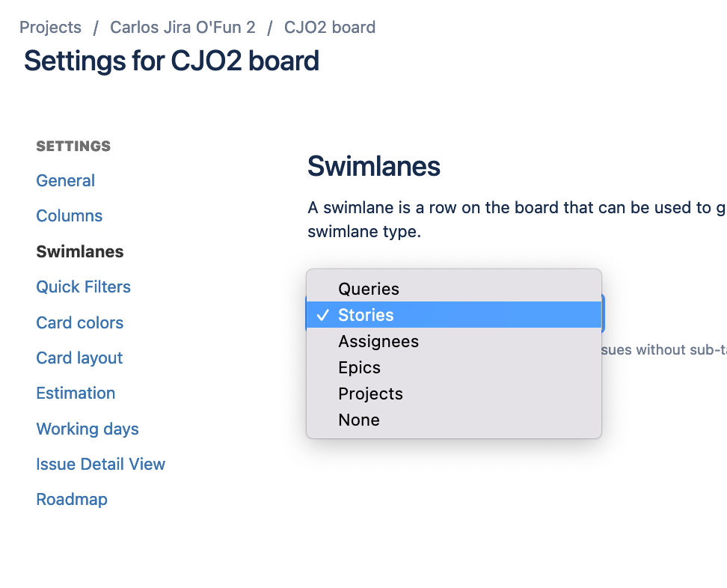Viewport: 727px width, 588px height.
Task: Navigate to Card colors settings
Action: [x=80, y=322]
